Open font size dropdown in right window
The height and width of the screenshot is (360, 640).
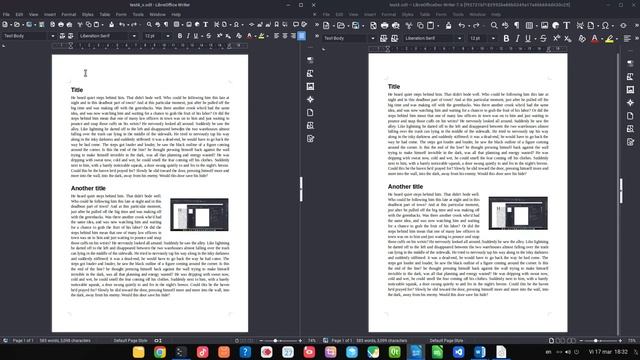[x=493, y=38]
